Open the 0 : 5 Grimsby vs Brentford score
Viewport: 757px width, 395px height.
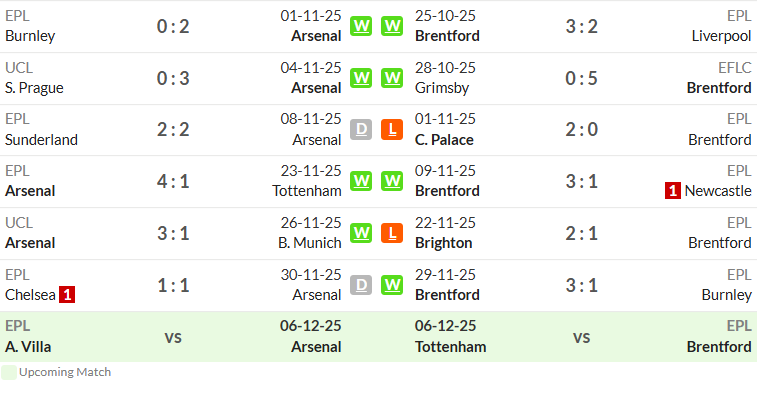pyautogui.click(x=581, y=78)
